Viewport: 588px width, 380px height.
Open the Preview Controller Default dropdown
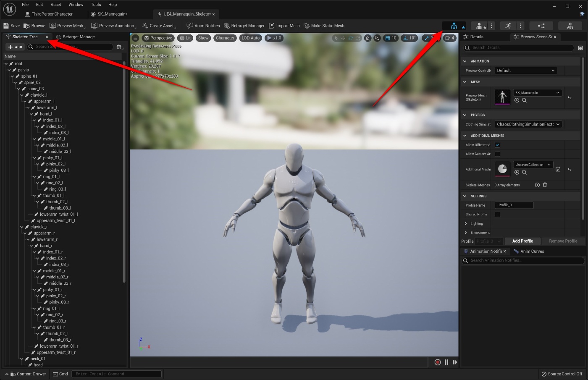pyautogui.click(x=525, y=70)
